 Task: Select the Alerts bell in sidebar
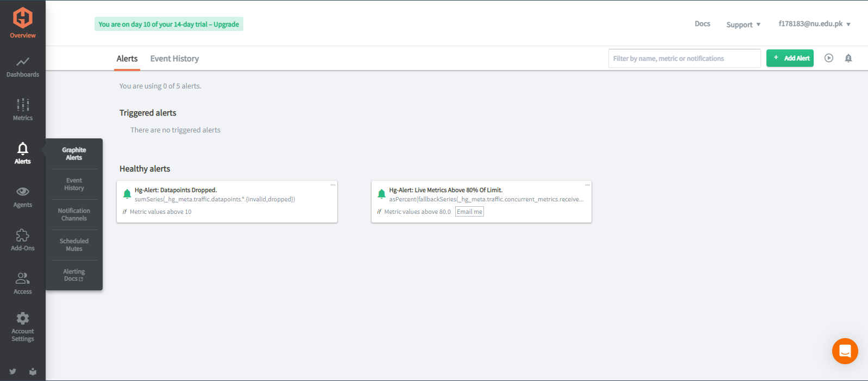[23, 153]
